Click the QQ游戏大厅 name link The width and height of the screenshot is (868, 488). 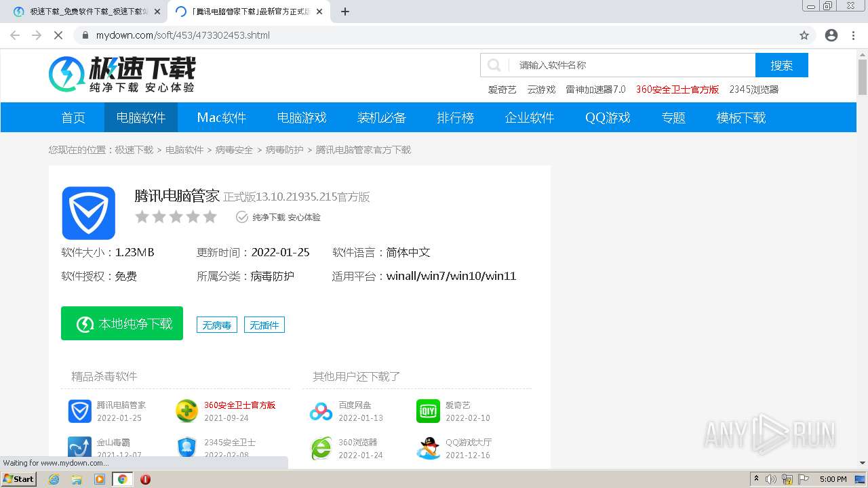click(x=469, y=442)
